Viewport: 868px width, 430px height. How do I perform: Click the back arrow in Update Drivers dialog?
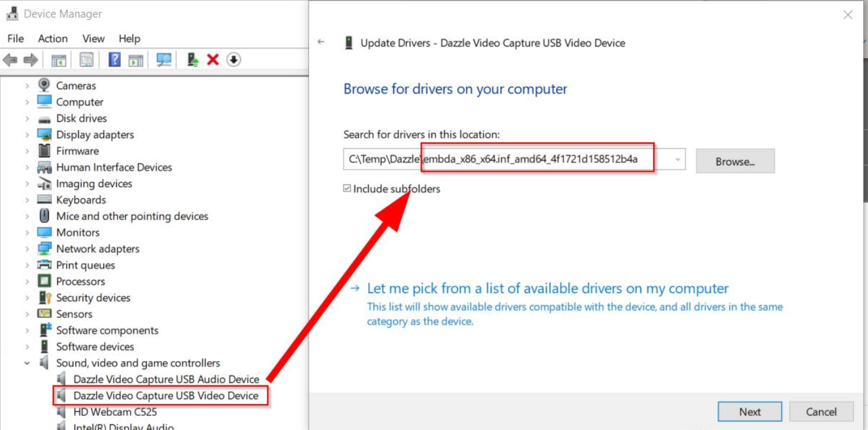[321, 42]
